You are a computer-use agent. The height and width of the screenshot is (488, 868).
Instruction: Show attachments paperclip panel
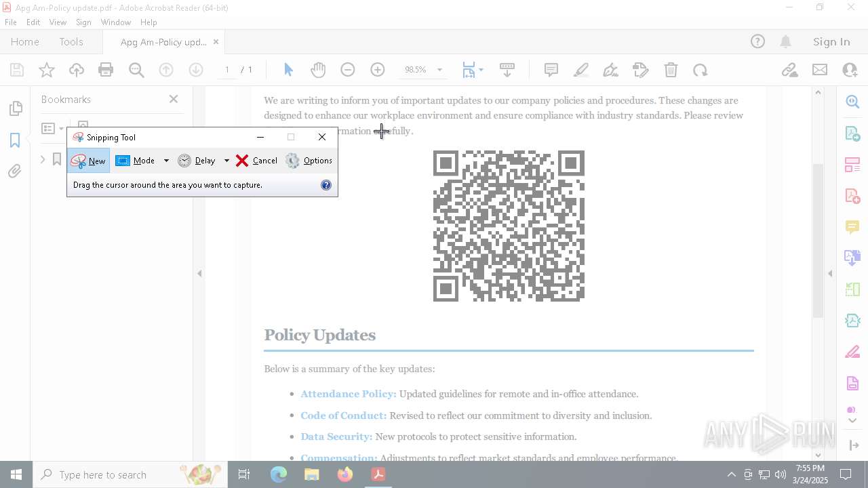click(x=15, y=171)
